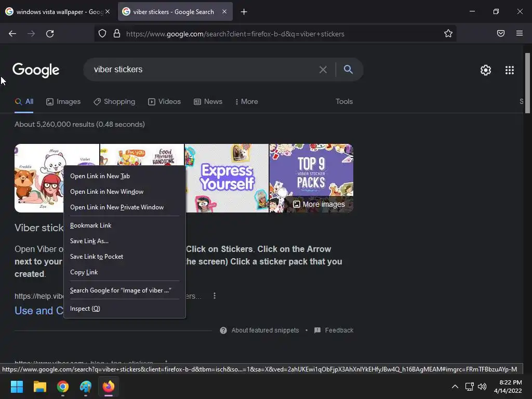Choose Search Google for "Image of viber ..."

(125, 290)
